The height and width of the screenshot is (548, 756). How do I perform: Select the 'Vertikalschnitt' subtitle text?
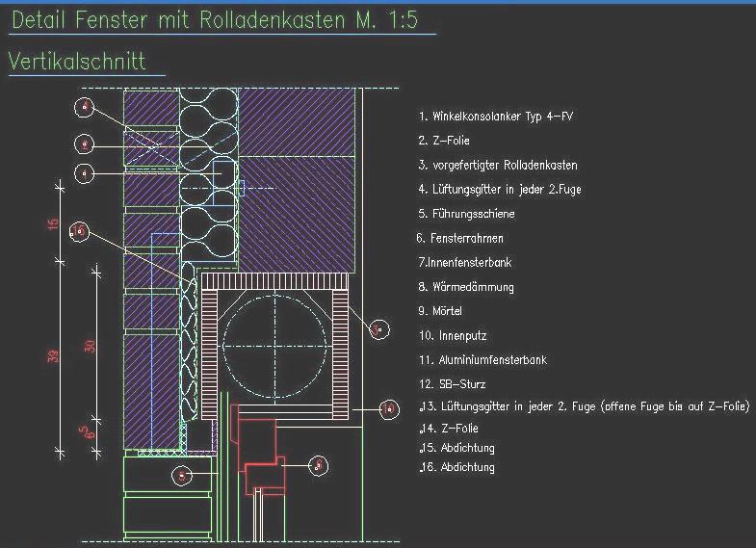(x=77, y=62)
